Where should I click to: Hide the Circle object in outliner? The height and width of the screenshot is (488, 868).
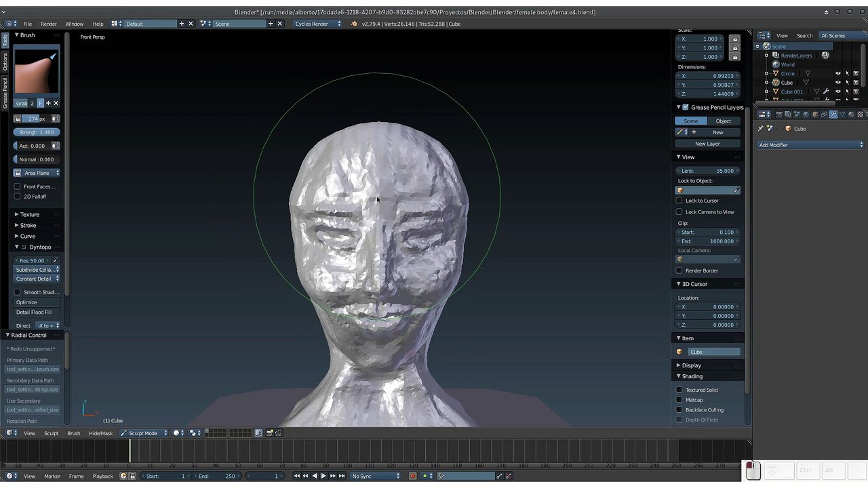(837, 73)
